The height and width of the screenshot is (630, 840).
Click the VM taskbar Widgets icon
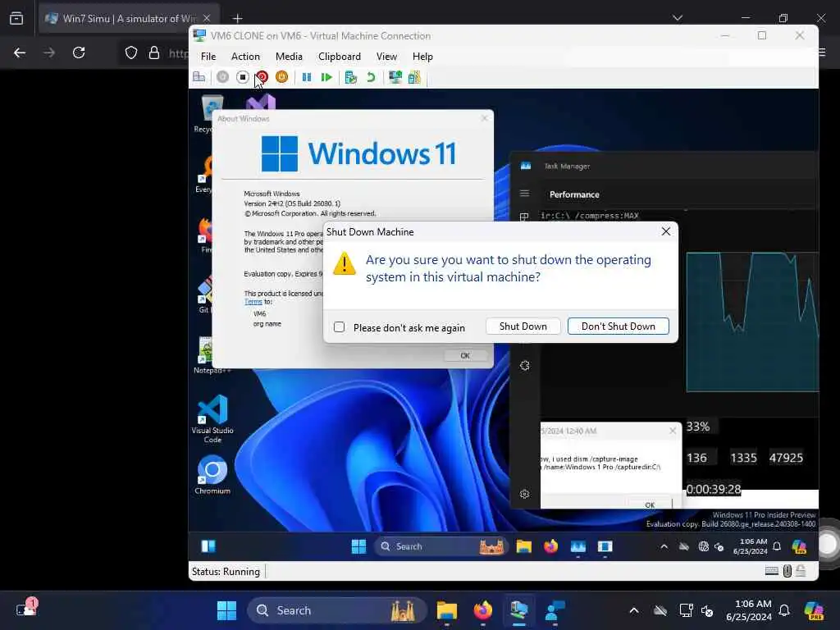[x=208, y=546]
